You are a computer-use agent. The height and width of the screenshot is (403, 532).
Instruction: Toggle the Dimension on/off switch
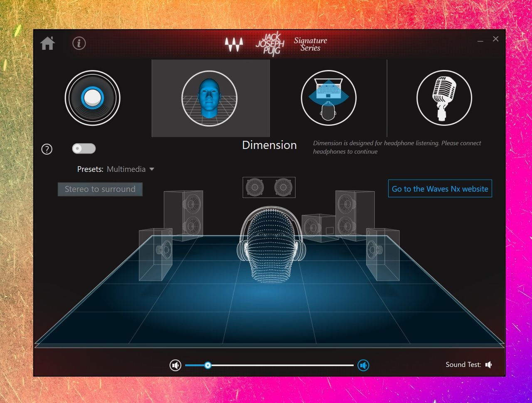84,148
